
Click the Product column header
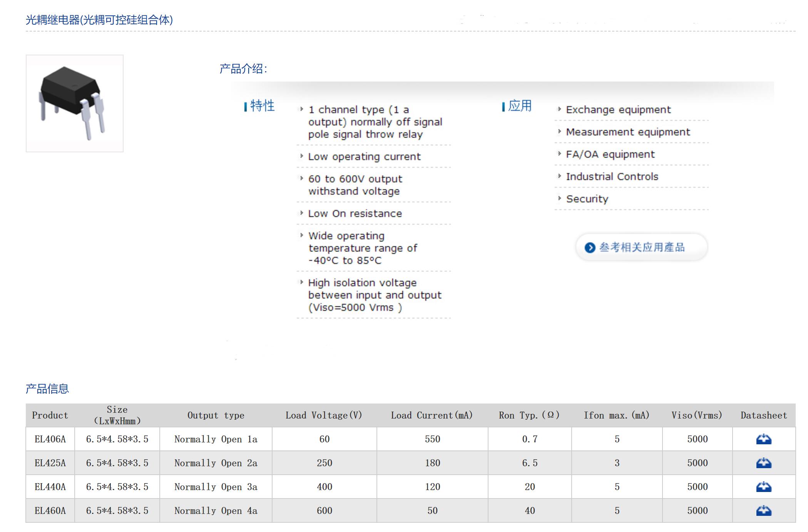tap(50, 415)
